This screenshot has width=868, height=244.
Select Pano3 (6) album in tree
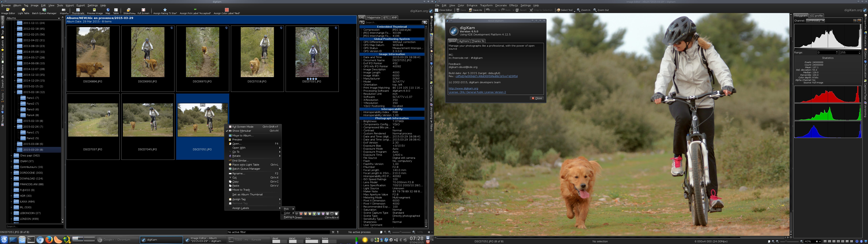click(29, 109)
